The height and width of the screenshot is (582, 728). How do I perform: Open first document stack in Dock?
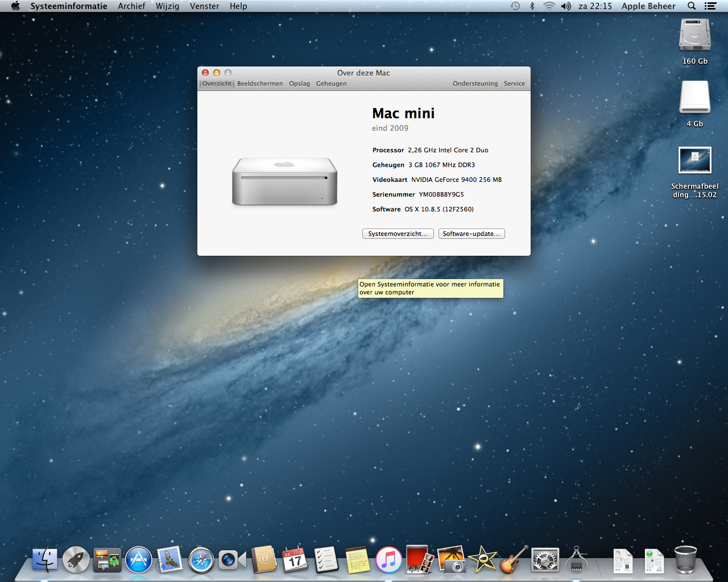point(623,561)
